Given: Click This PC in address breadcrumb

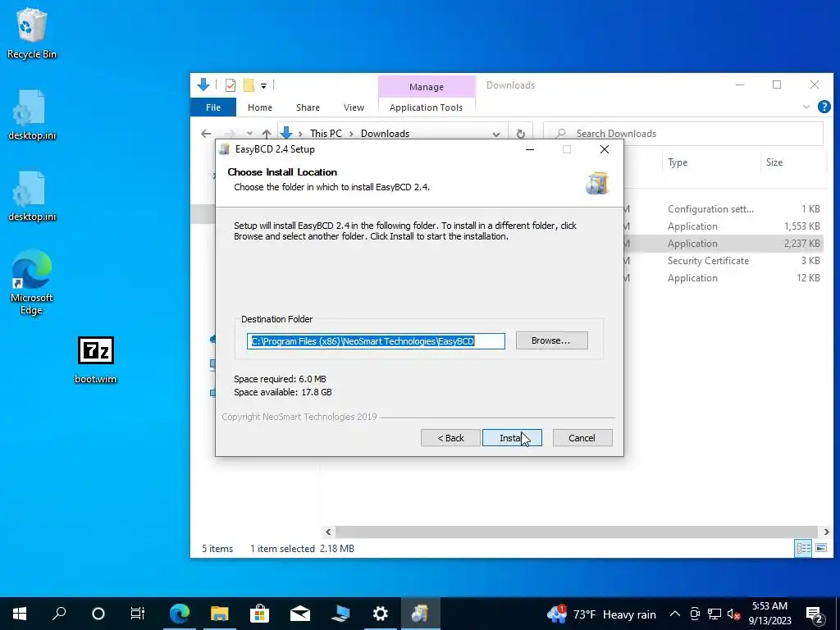Looking at the screenshot, I should [x=326, y=134].
